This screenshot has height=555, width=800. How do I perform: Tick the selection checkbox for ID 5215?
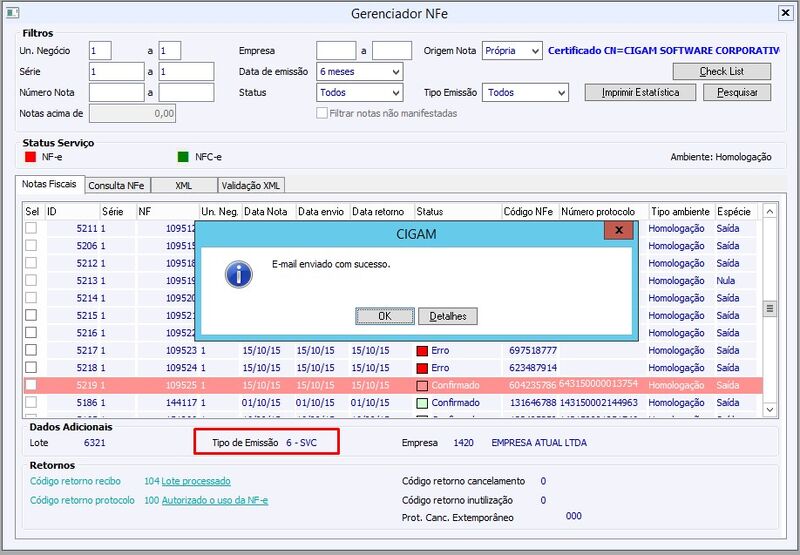coord(31,315)
